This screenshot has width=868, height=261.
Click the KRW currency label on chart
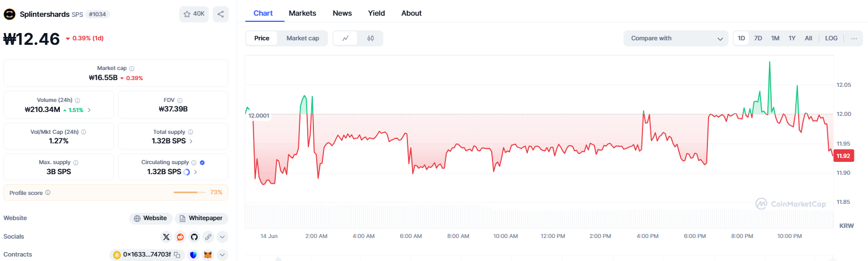coord(846,225)
